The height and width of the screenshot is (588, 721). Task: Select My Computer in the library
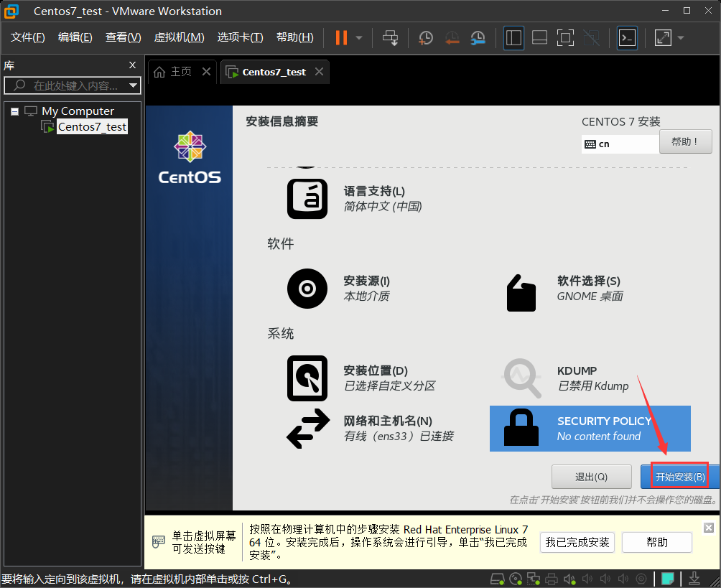[78, 111]
